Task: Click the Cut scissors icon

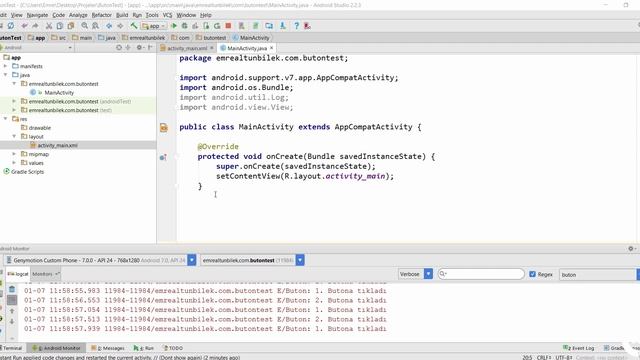Action: [49, 26]
